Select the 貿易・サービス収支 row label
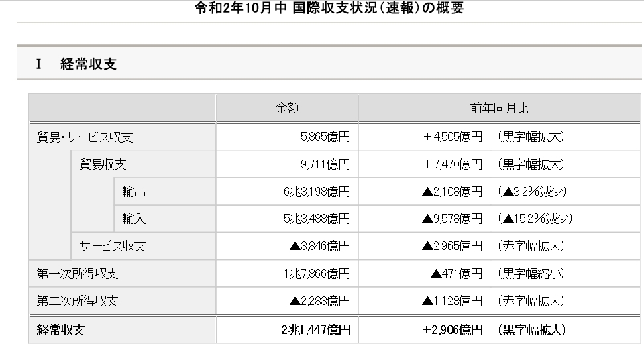Image resolution: width=644 pixels, height=354 pixels. 85,137
